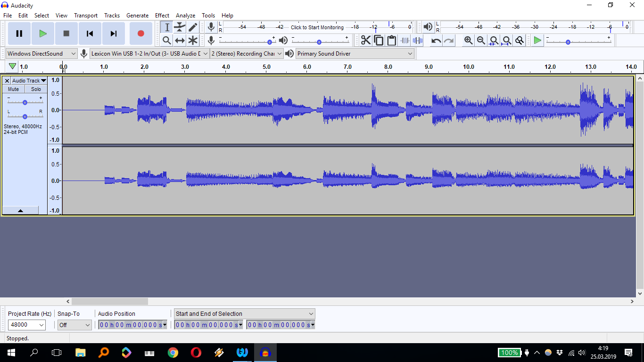Expand the Project Rate 48000 dropdown
This screenshot has width=644, height=362.
(x=27, y=325)
